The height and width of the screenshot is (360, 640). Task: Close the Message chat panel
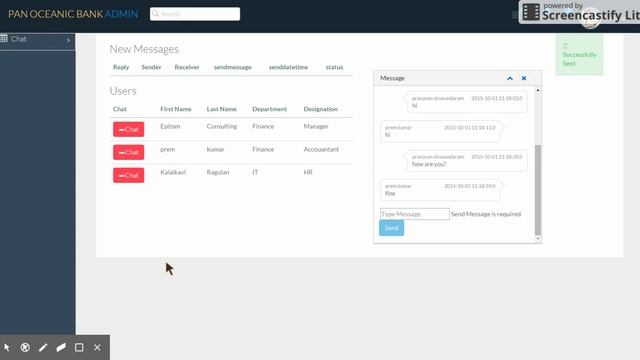524,78
